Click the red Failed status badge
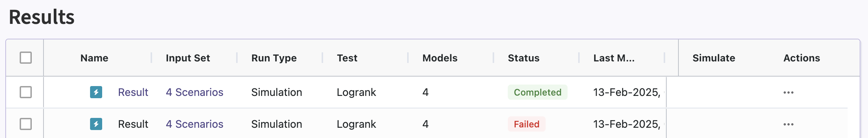 [x=526, y=124]
